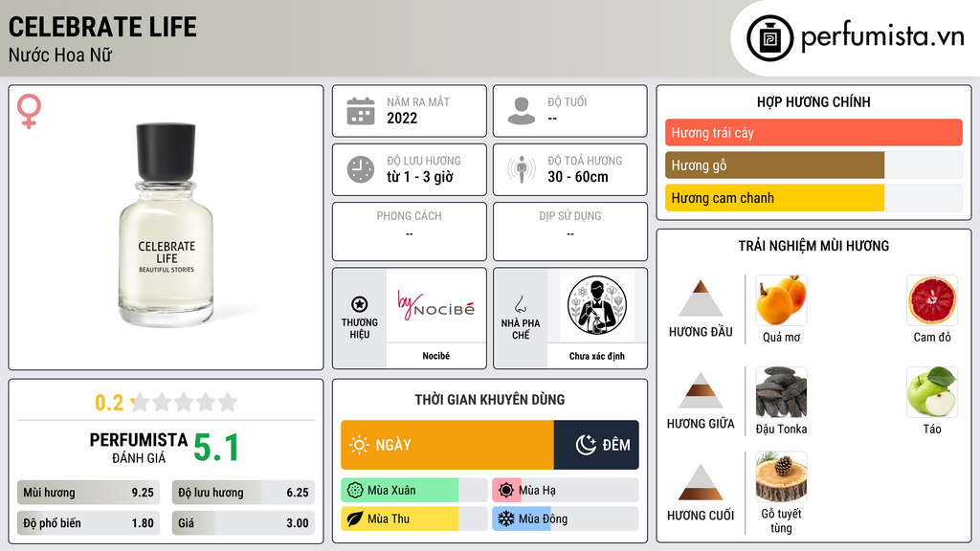Click the sun icon in Ngày bar
Viewport: 980px width, 551px height.
point(359,445)
